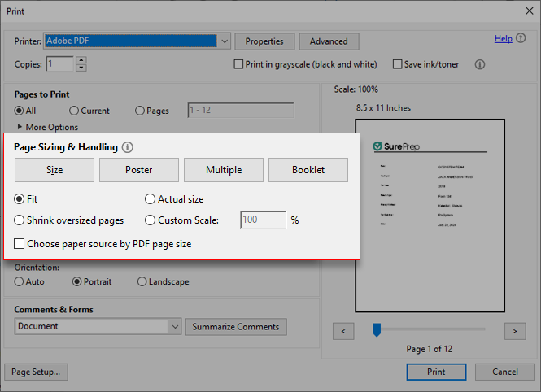Click the Copies number field

point(59,63)
